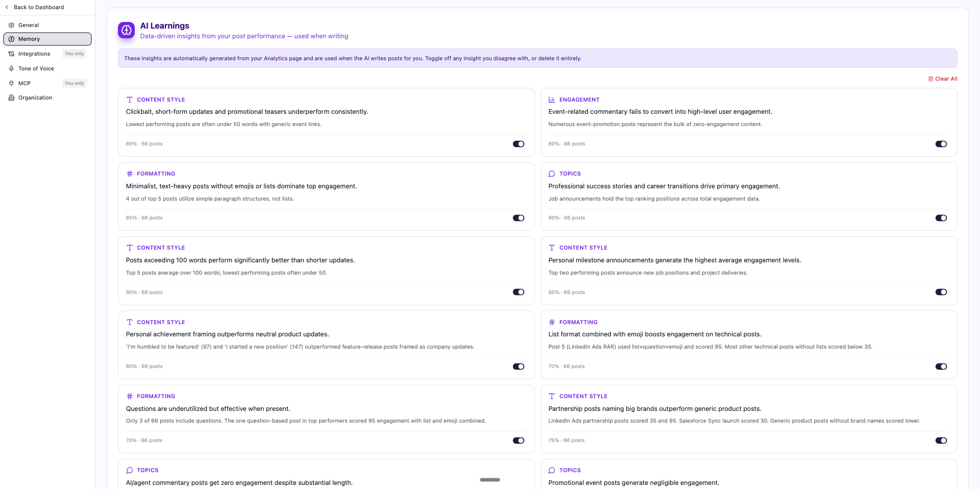Toggle the Questions are underutilized insight
Image resolution: width=980 pixels, height=489 pixels.
(519, 441)
